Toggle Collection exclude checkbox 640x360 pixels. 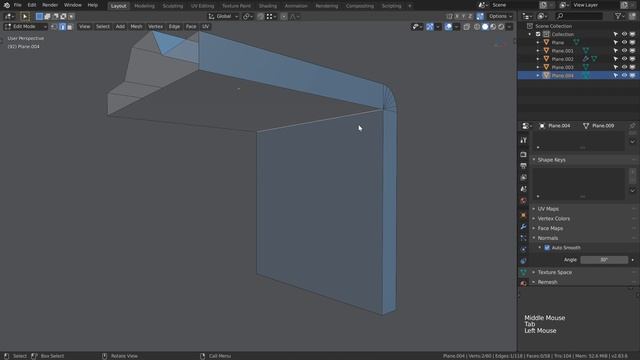click(x=538, y=34)
